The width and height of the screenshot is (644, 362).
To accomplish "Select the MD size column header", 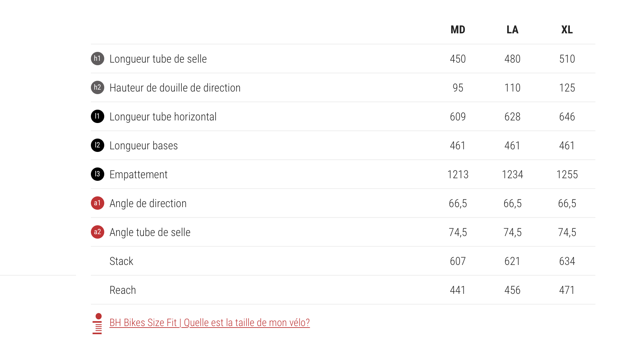I will point(458,30).
